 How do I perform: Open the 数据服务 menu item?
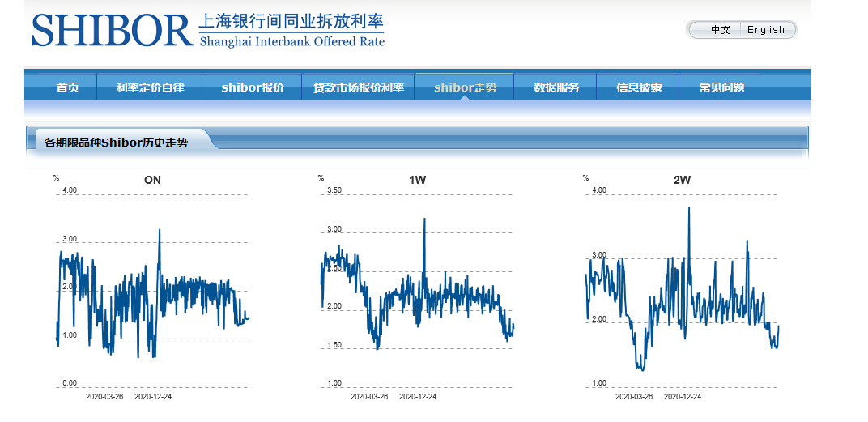click(555, 87)
